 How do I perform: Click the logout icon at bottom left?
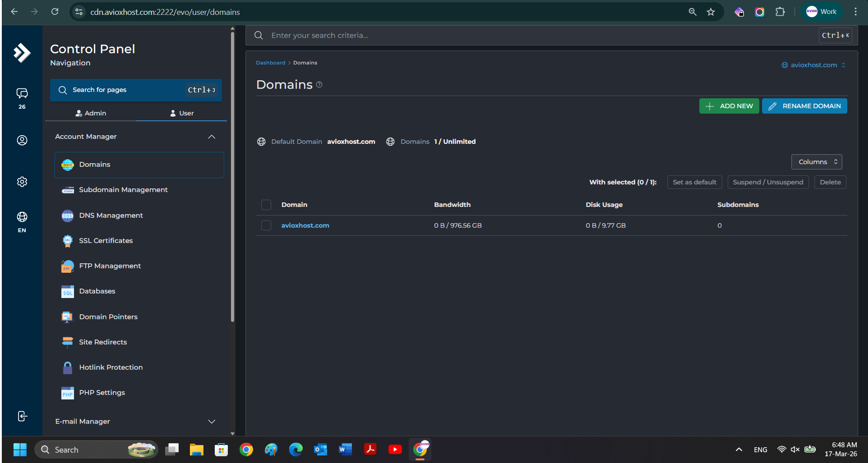coord(22,416)
